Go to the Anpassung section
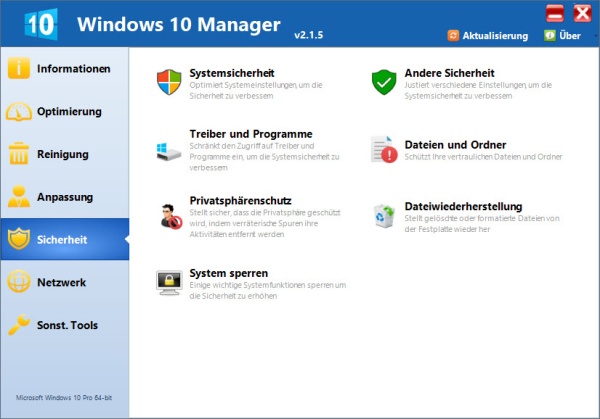Viewport: 600px width, 419px height. pyautogui.click(x=65, y=197)
